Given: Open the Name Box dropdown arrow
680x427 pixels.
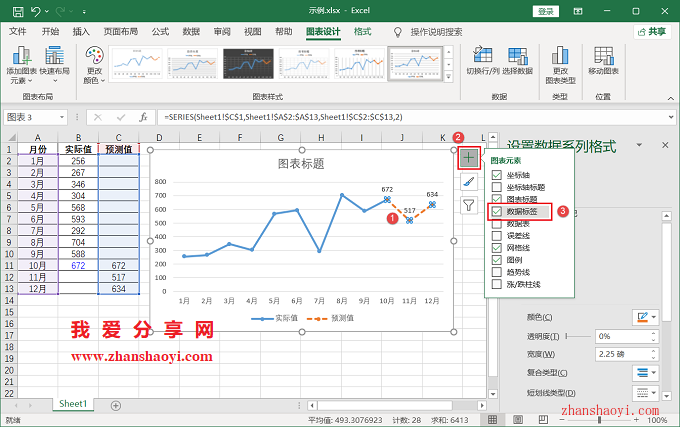Looking at the screenshot, I should pyautogui.click(x=62, y=117).
